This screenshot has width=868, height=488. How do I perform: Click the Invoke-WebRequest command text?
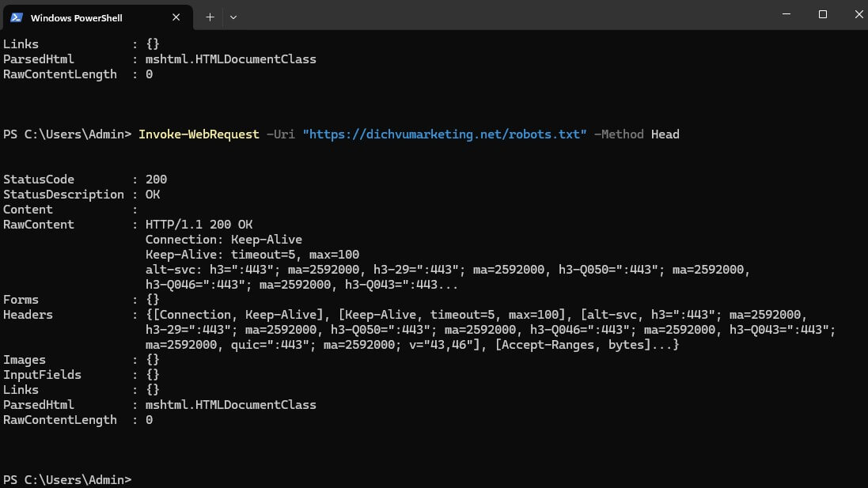pos(199,134)
